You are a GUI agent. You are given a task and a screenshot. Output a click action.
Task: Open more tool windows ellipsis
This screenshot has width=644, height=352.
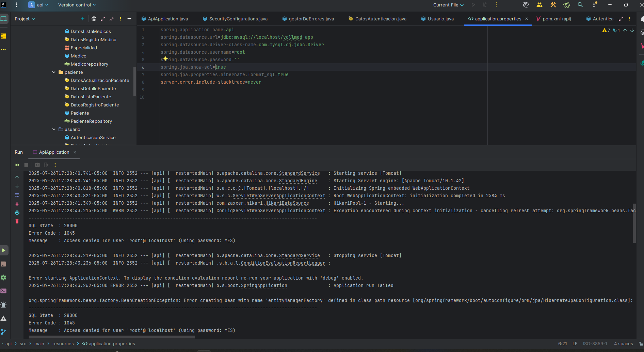point(4,50)
